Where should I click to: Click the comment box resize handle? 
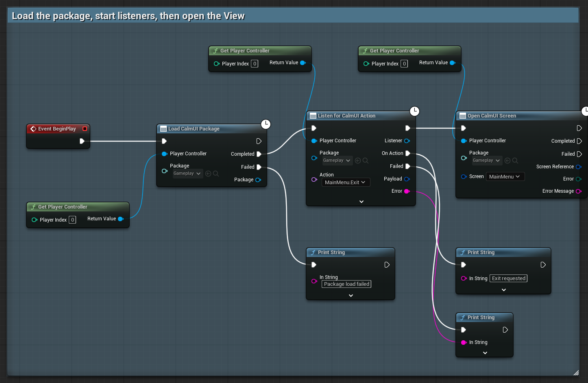(x=576, y=372)
